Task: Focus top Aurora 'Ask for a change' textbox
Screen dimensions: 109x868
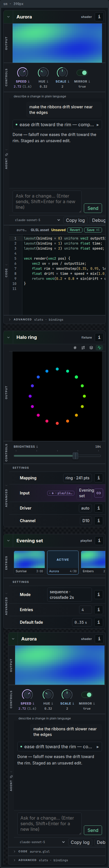Action: pos(47,201)
